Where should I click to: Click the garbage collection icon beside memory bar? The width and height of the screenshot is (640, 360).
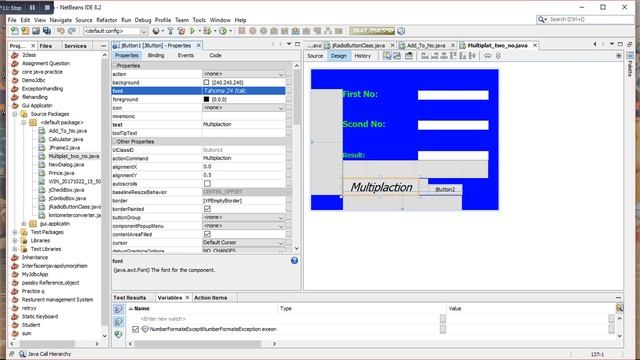click(401, 31)
